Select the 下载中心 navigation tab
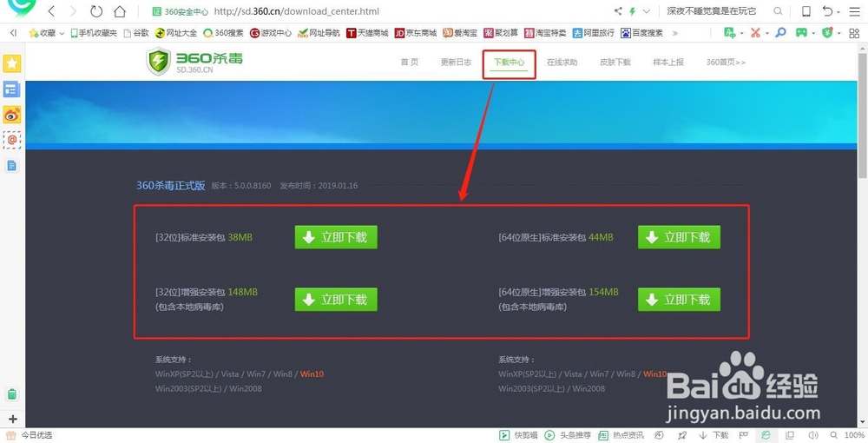868x443 pixels. pos(510,62)
